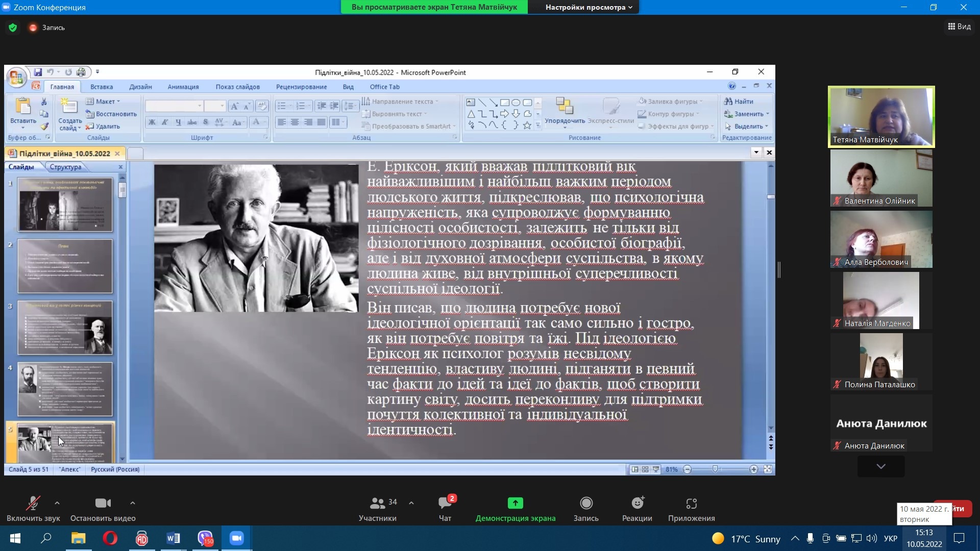Expand audio options arrow beside microphone
This screenshot has height=551, width=980.
tap(57, 503)
